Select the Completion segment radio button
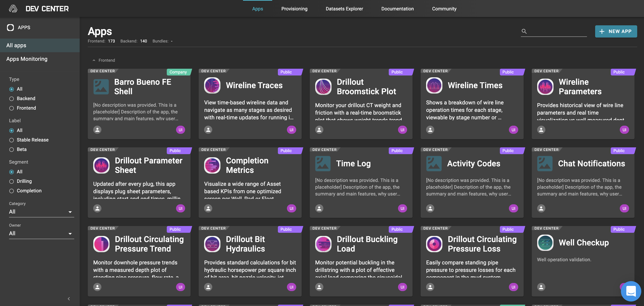Screen dimensions: 644x306 (x=12, y=191)
